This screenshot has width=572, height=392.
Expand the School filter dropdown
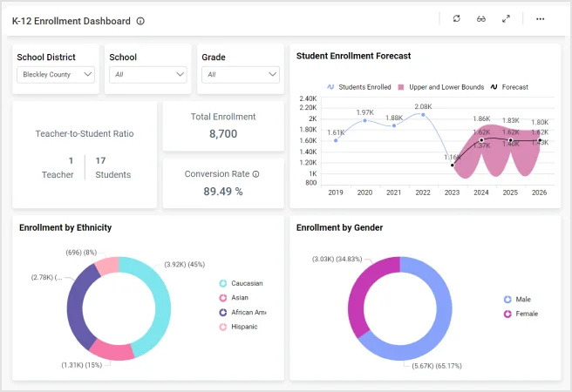point(149,75)
